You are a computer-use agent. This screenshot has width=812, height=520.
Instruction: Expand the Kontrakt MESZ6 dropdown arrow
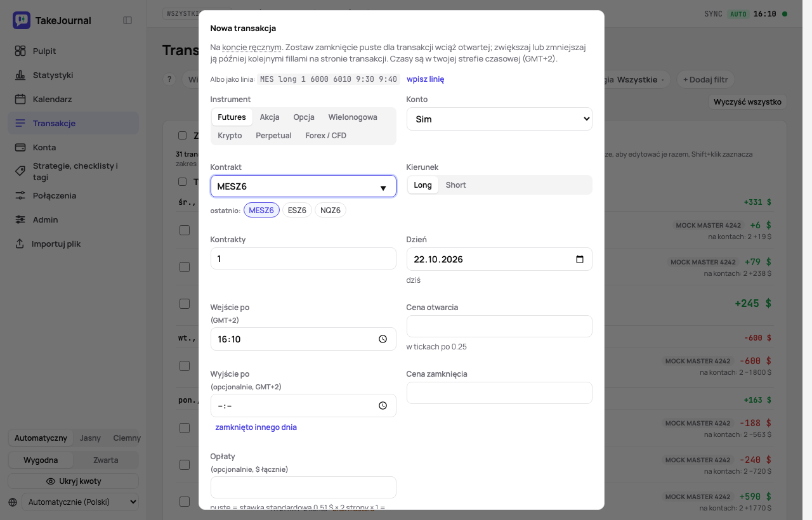(383, 188)
